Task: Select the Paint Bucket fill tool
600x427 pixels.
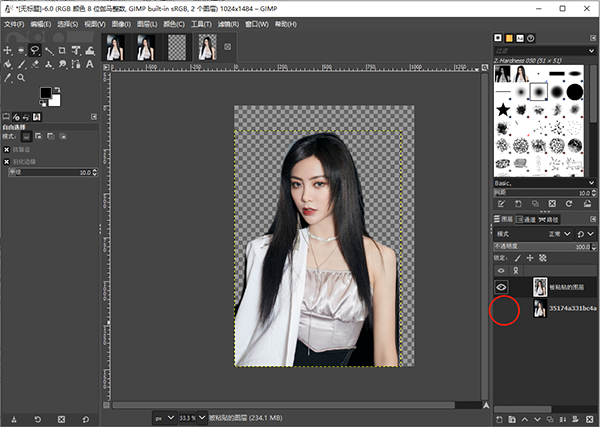Action: click(8, 63)
